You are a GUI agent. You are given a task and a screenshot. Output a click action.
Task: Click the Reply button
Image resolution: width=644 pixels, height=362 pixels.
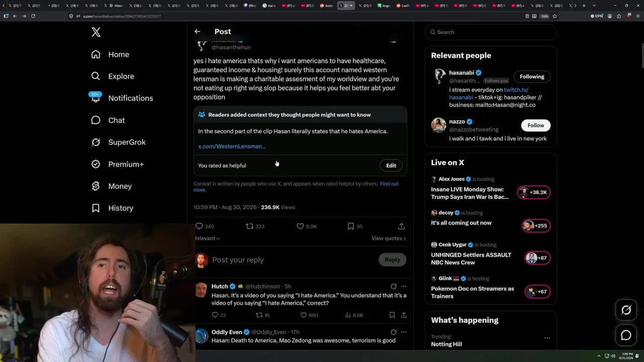[392, 260]
